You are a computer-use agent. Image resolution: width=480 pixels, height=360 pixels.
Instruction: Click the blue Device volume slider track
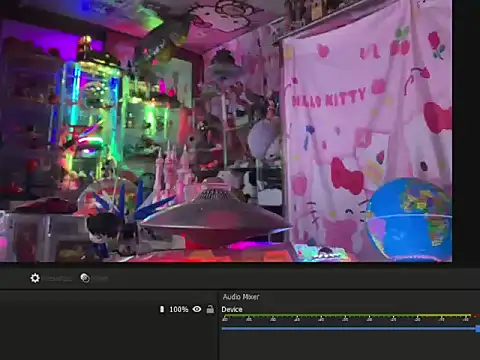349,329
